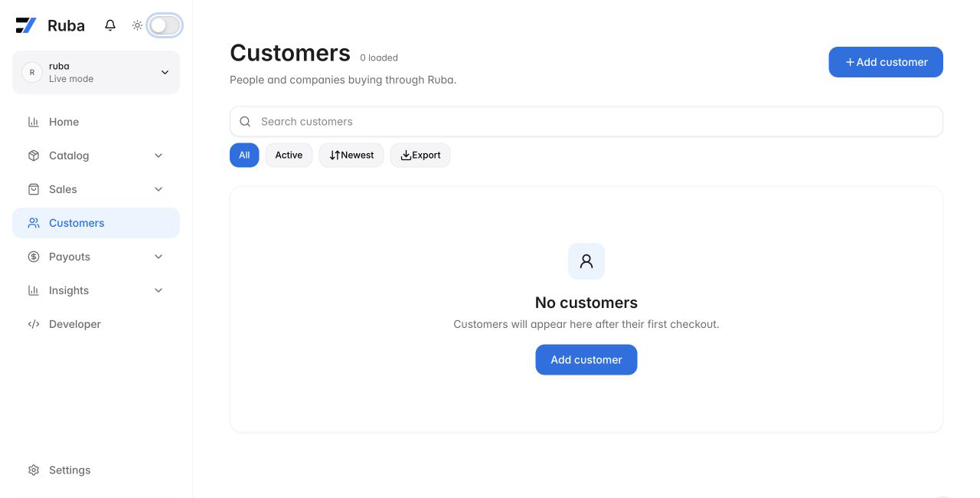
Task: Filter by Active customers
Action: tap(289, 155)
